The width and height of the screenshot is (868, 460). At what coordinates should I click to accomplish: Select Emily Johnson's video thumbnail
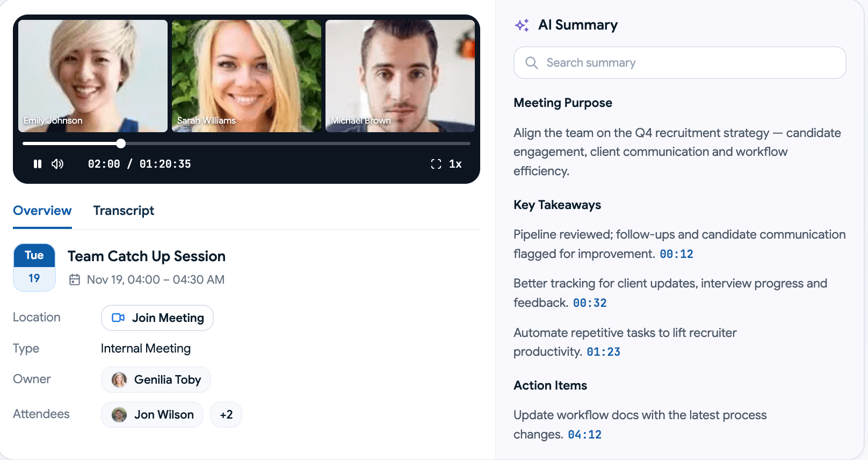click(x=93, y=76)
